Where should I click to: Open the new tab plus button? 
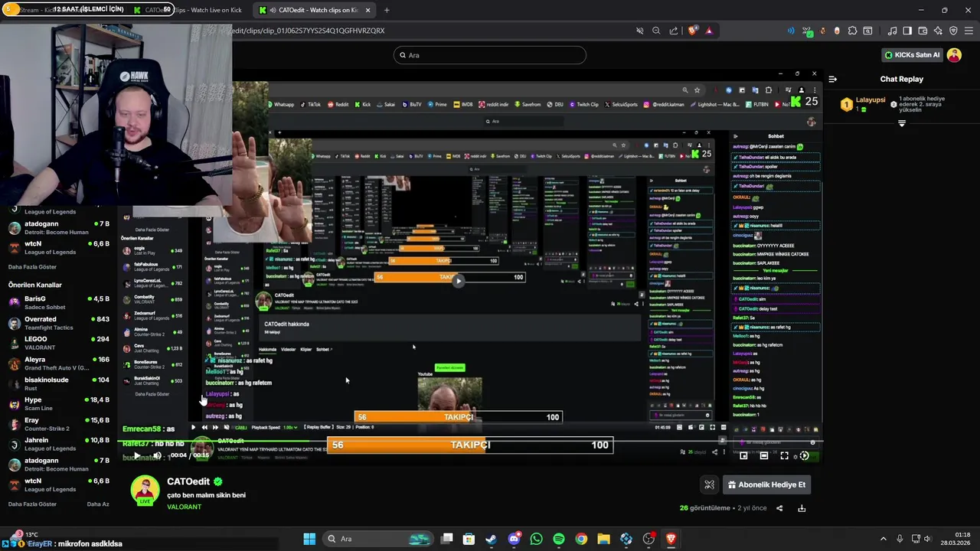pos(387,10)
